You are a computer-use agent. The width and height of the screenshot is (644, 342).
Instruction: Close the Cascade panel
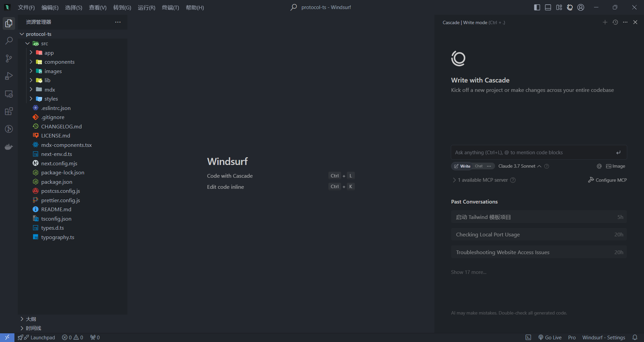pos(635,22)
